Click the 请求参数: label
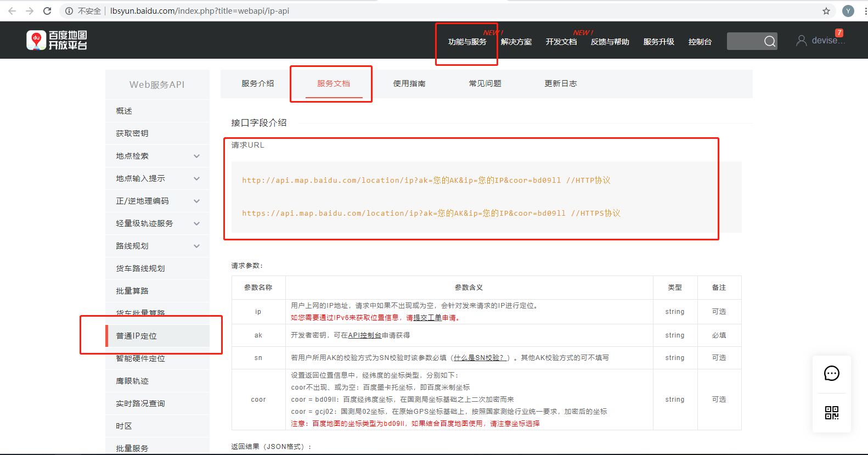The width and height of the screenshot is (868, 455). click(247, 266)
